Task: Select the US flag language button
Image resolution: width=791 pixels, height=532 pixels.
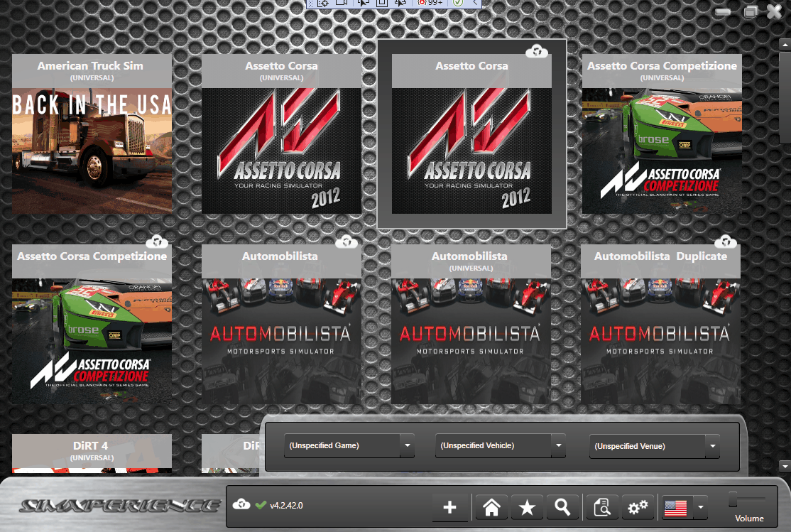Action: tap(675, 507)
